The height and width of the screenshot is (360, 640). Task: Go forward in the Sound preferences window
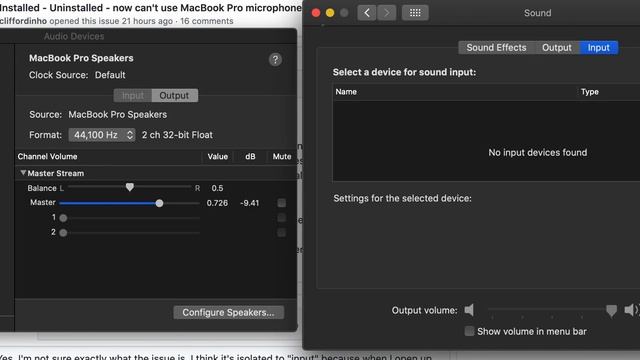coord(386,13)
